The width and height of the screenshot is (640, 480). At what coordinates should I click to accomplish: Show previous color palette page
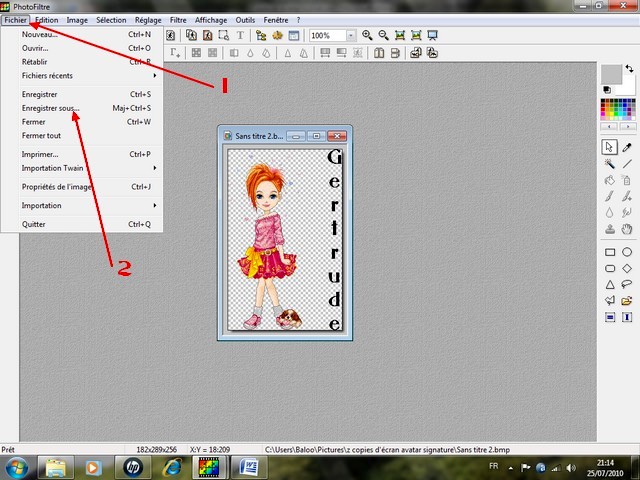click(x=609, y=127)
